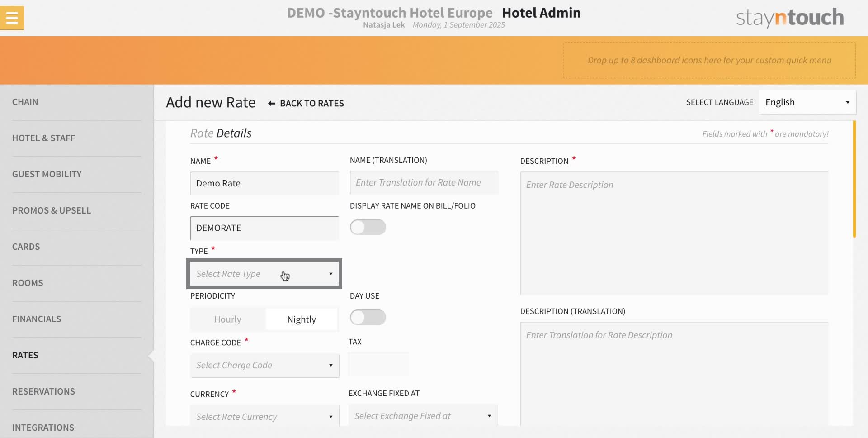
Task: Click the user name Natasja Lek
Action: (384, 25)
